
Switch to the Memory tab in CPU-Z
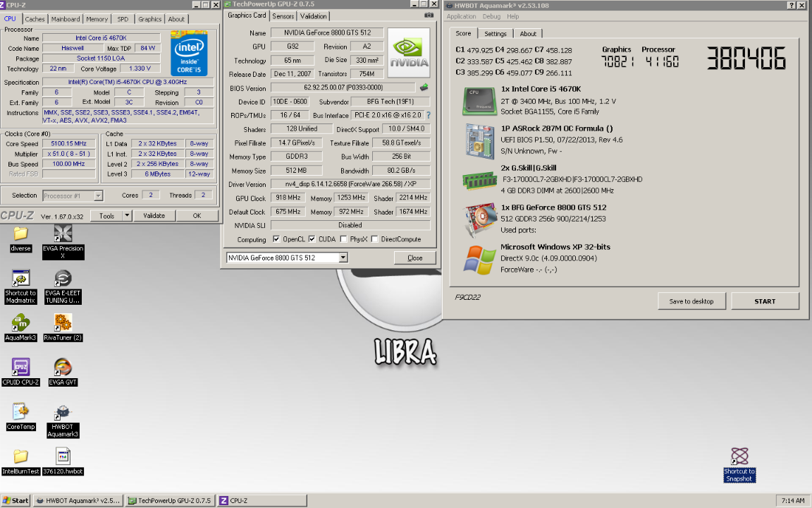pos(97,19)
